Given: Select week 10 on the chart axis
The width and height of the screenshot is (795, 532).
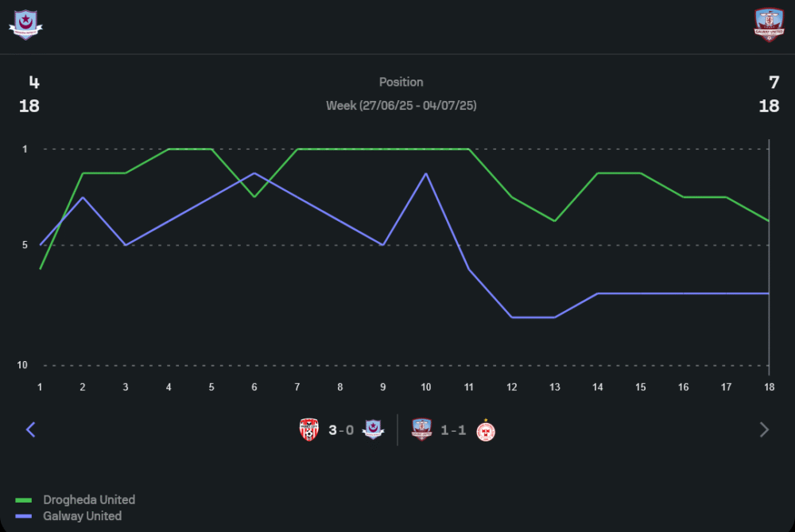Looking at the screenshot, I should click(x=426, y=386).
